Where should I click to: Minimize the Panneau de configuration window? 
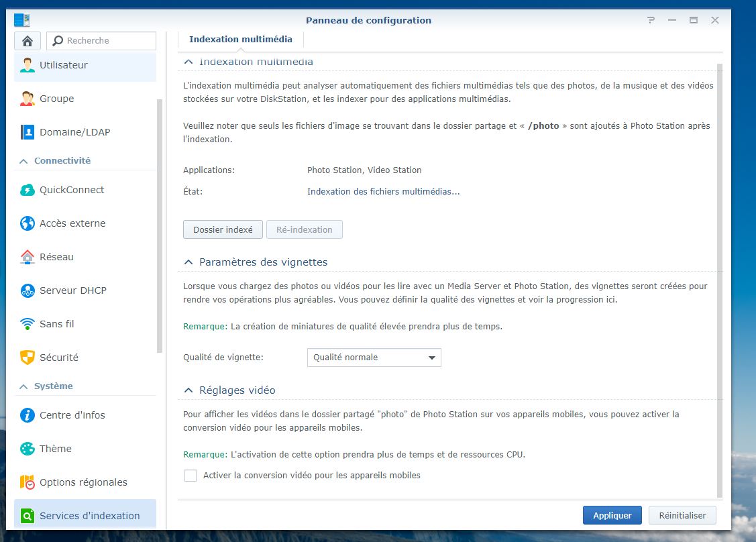672,20
